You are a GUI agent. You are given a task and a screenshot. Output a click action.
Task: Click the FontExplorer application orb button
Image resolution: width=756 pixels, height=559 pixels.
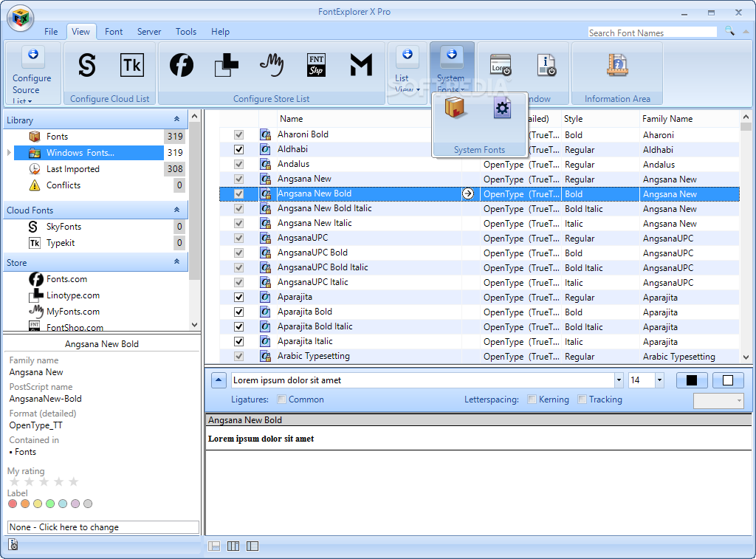20,18
